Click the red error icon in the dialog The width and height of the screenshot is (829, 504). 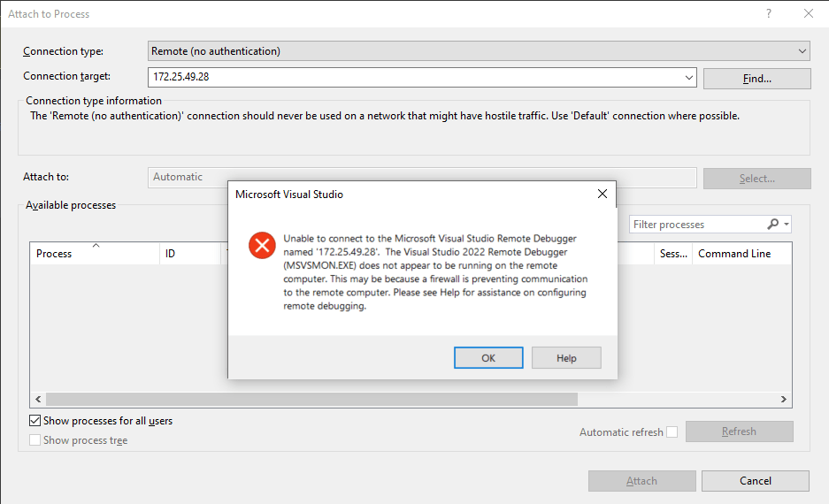coord(262,245)
